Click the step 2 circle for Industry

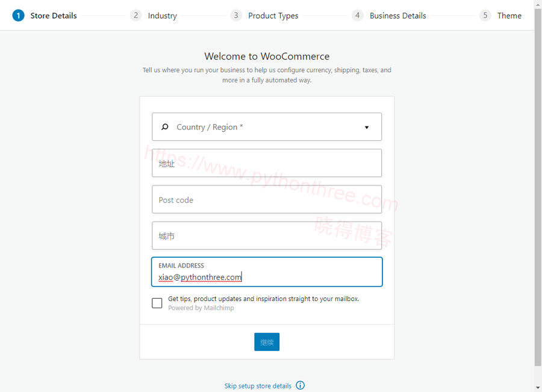(135, 16)
